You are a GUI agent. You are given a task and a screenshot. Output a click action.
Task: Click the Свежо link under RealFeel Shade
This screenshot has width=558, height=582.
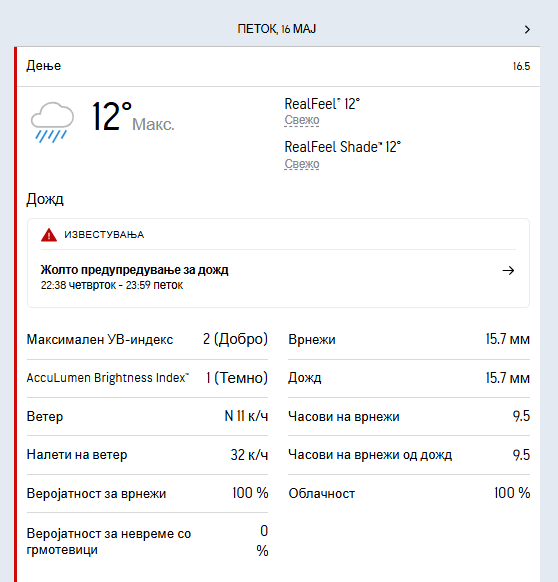[301, 164]
